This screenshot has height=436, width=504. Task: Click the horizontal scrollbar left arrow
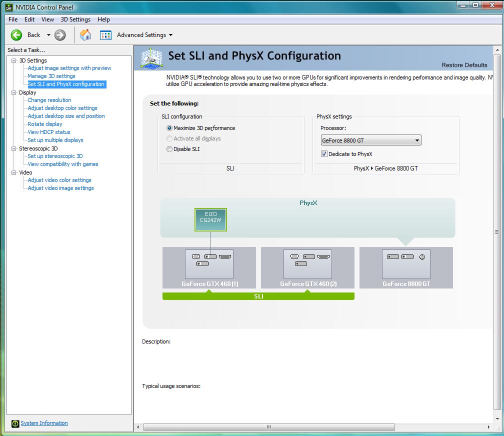(138, 427)
